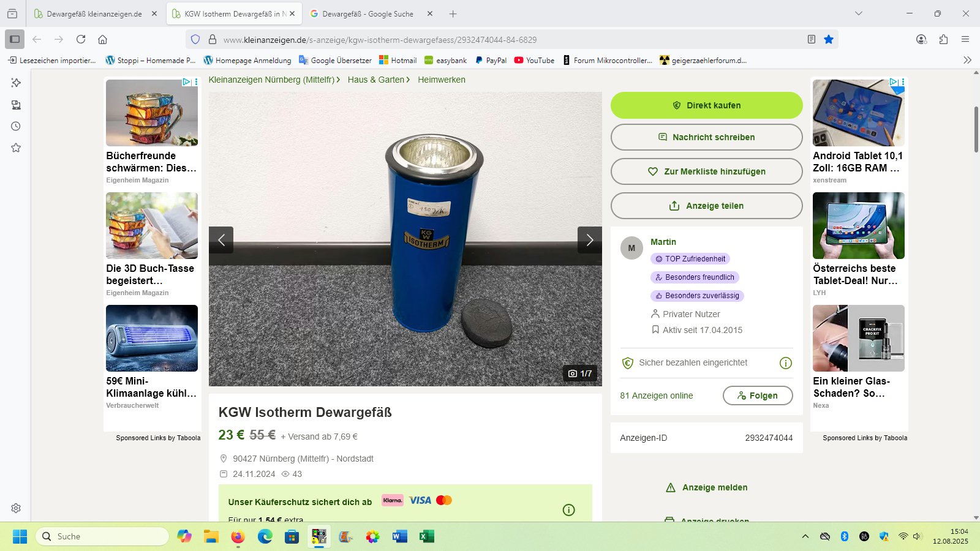Click the Anzeige teilen button
980x551 pixels.
point(706,206)
